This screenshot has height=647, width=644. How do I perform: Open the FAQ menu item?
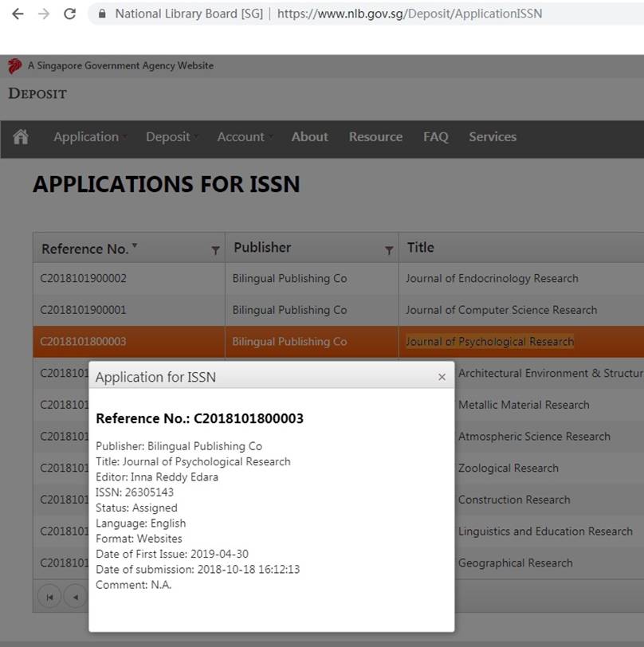tap(435, 137)
